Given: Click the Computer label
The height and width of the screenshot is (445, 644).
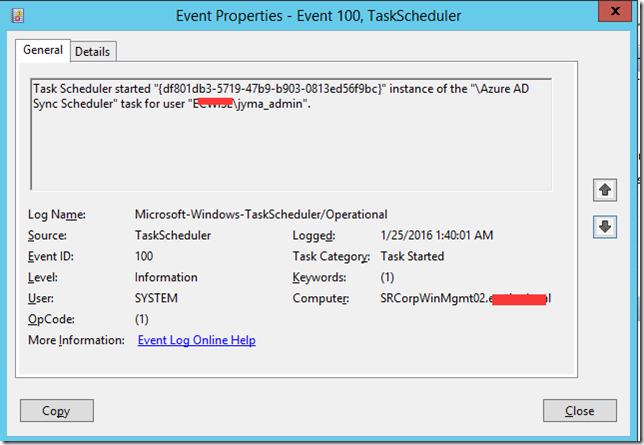Looking at the screenshot, I should 321,298.
